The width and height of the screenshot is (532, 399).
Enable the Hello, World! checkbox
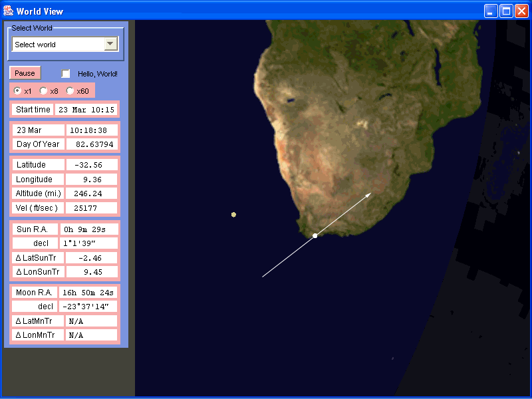coord(66,73)
